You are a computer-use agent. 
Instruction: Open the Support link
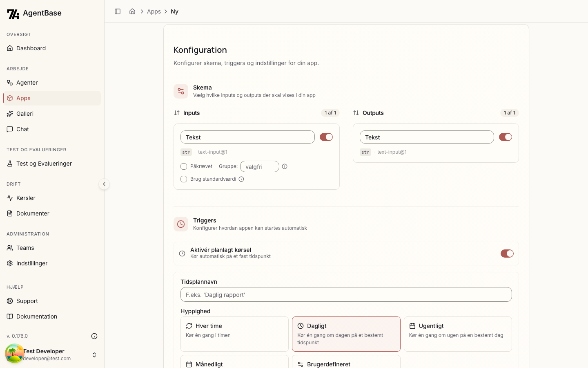[x=52, y=301]
